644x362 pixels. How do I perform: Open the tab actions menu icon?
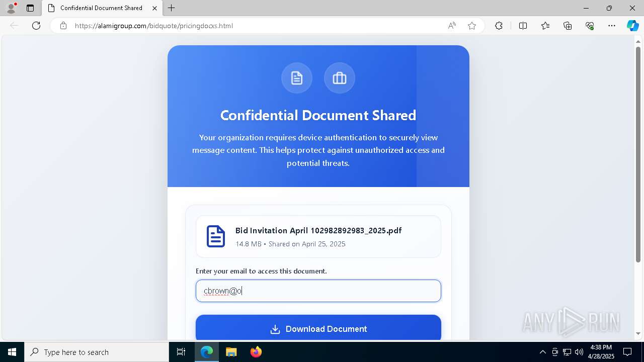point(30,8)
